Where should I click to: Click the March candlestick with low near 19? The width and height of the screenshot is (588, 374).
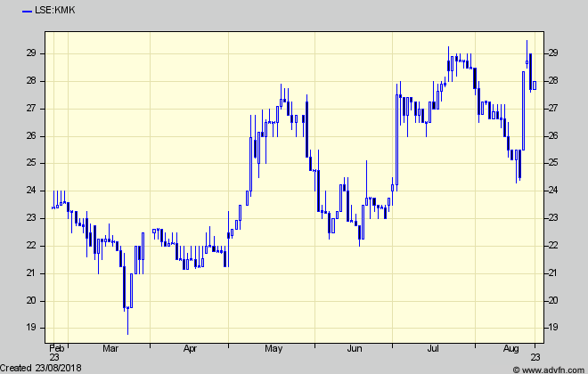(x=128, y=321)
